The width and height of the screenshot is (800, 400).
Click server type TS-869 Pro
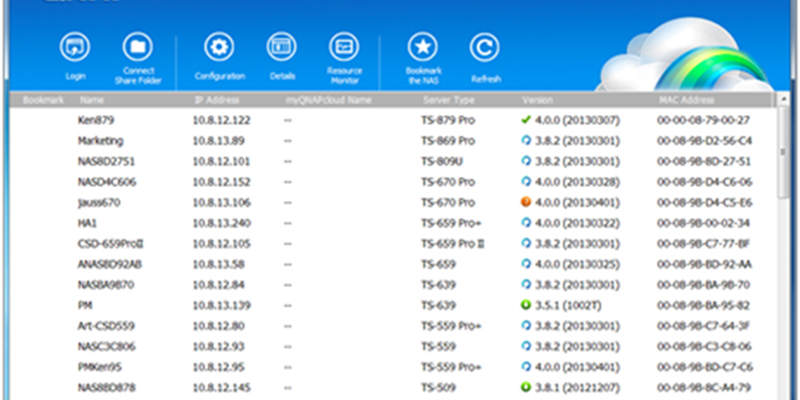(x=448, y=141)
